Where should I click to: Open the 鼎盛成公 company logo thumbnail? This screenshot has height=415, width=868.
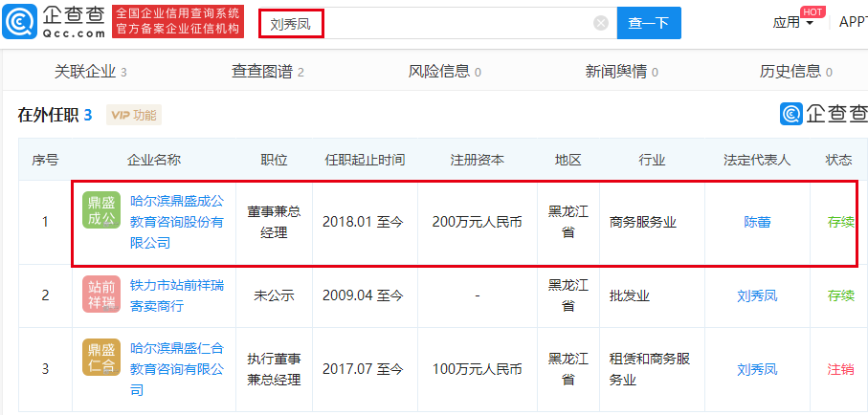click(x=100, y=209)
